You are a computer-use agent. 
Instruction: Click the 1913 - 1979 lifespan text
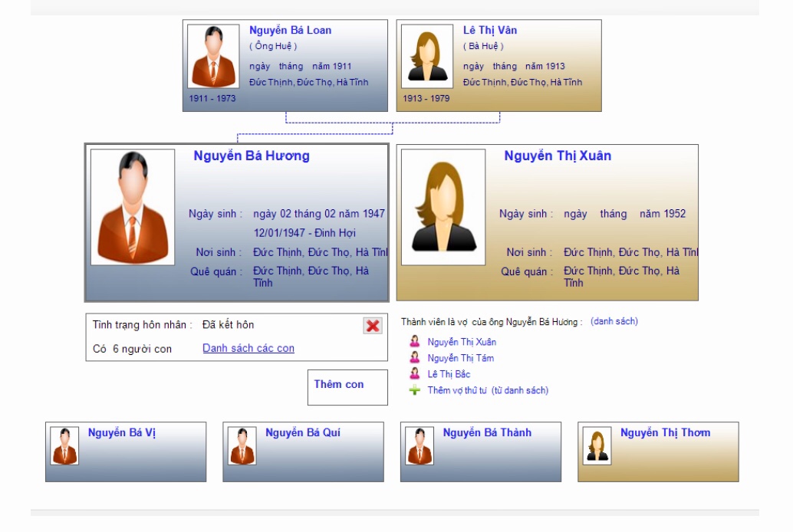click(x=426, y=98)
